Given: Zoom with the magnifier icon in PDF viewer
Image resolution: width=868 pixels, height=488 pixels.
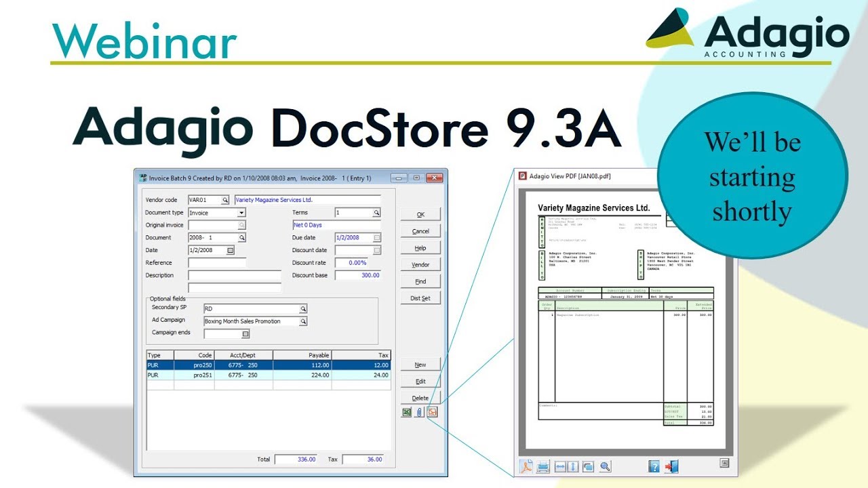Looking at the screenshot, I should (605, 466).
